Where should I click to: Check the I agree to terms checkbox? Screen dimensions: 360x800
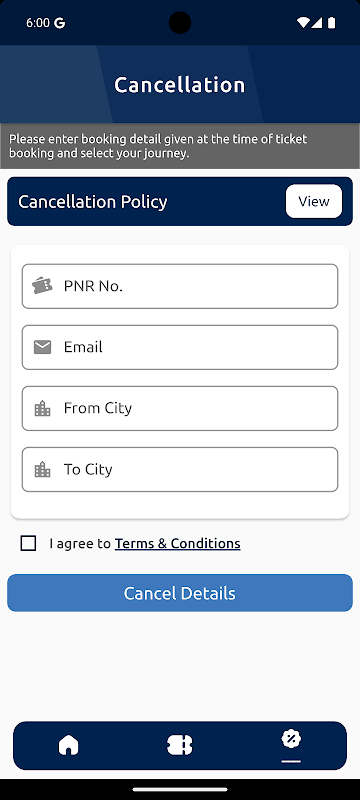(29, 543)
